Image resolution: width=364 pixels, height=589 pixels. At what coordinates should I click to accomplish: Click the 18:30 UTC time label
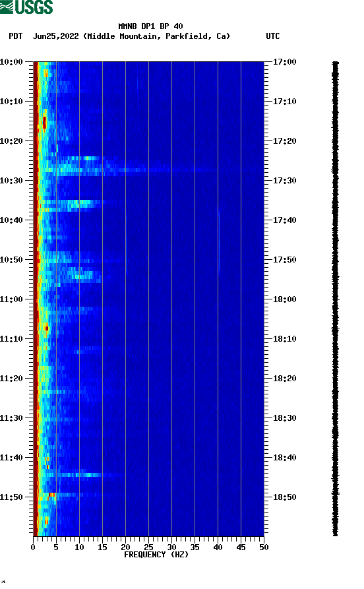click(284, 418)
